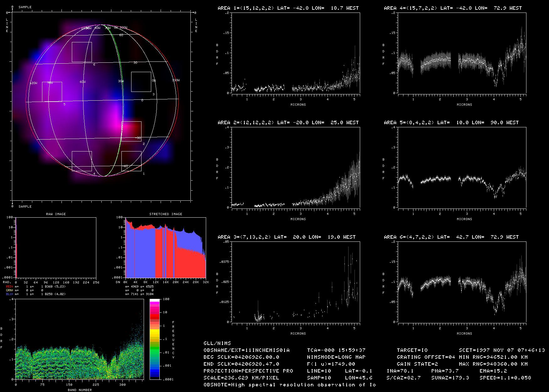Image resolution: width=549 pixels, height=392 pixels.
Task: Click the FREQUENCY vertical label
Action: tap(173, 340)
